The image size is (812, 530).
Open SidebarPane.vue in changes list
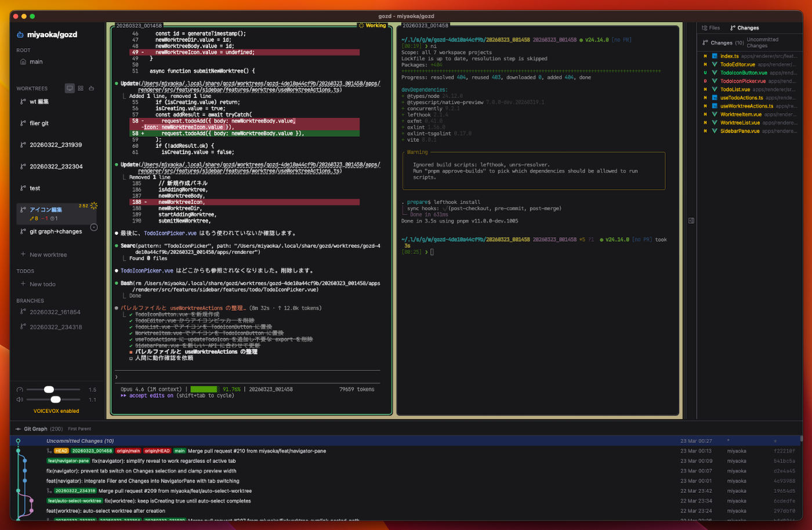coord(749,131)
